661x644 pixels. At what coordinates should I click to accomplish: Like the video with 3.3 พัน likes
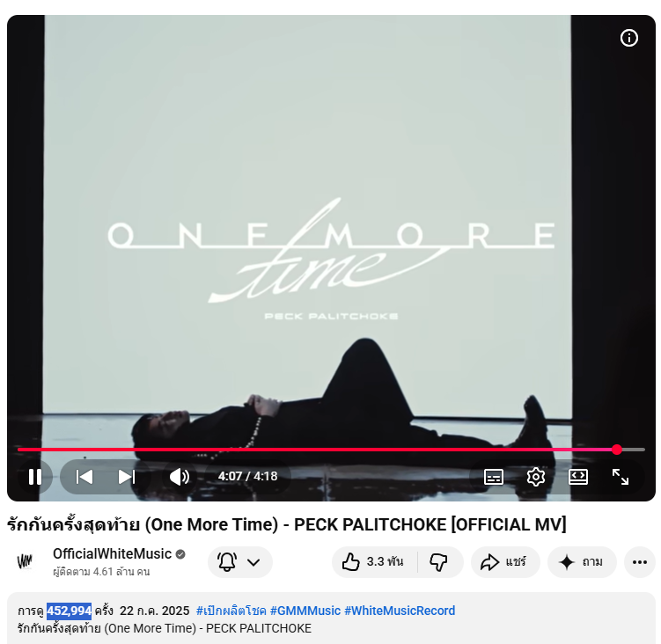(374, 562)
